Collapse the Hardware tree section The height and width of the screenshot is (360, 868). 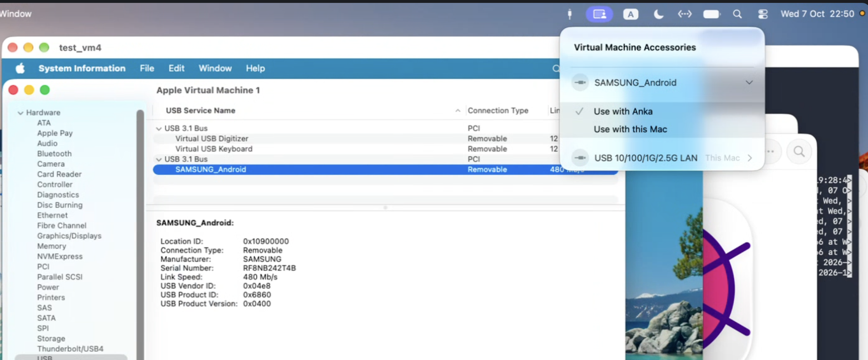click(20, 113)
